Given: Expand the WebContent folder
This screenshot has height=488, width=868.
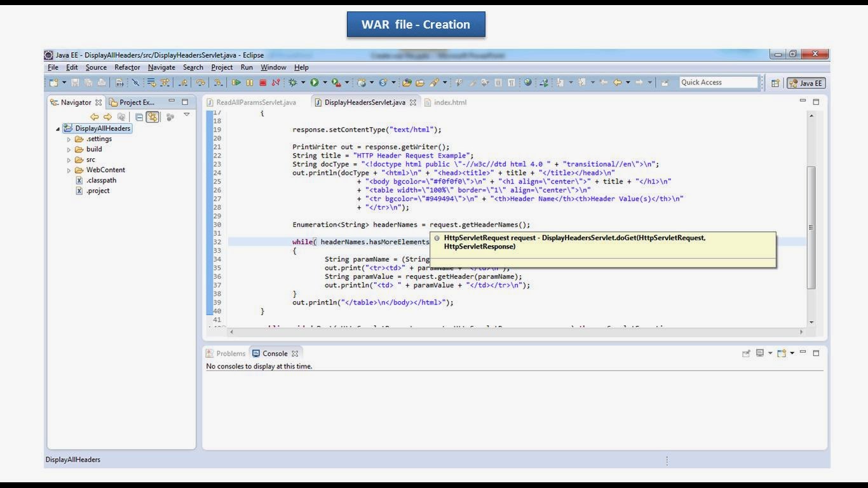Looking at the screenshot, I should coord(69,170).
